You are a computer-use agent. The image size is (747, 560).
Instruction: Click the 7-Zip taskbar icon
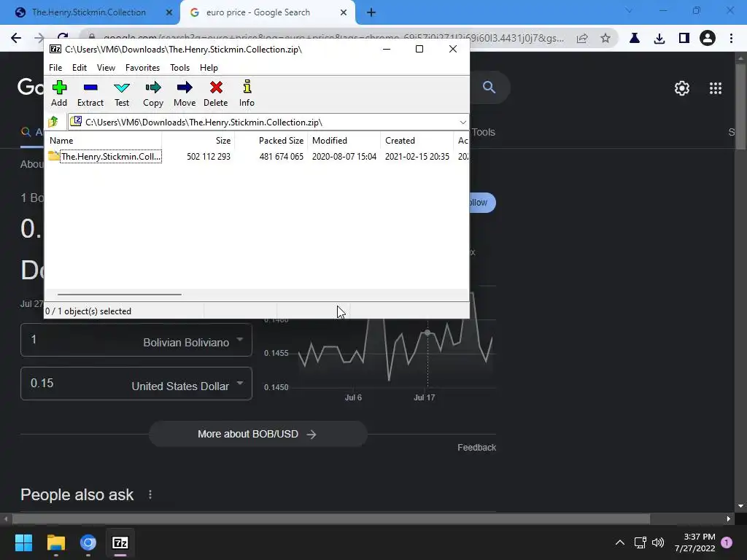coord(120,542)
